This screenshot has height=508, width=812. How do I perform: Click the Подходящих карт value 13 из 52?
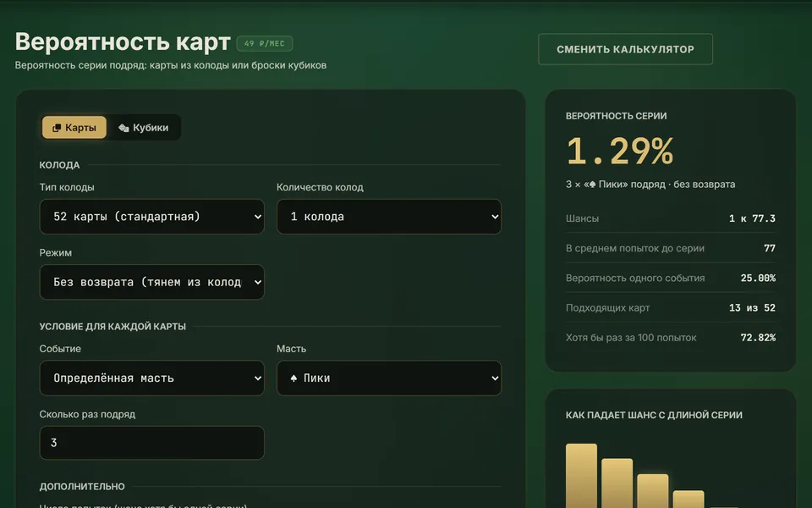(752, 308)
